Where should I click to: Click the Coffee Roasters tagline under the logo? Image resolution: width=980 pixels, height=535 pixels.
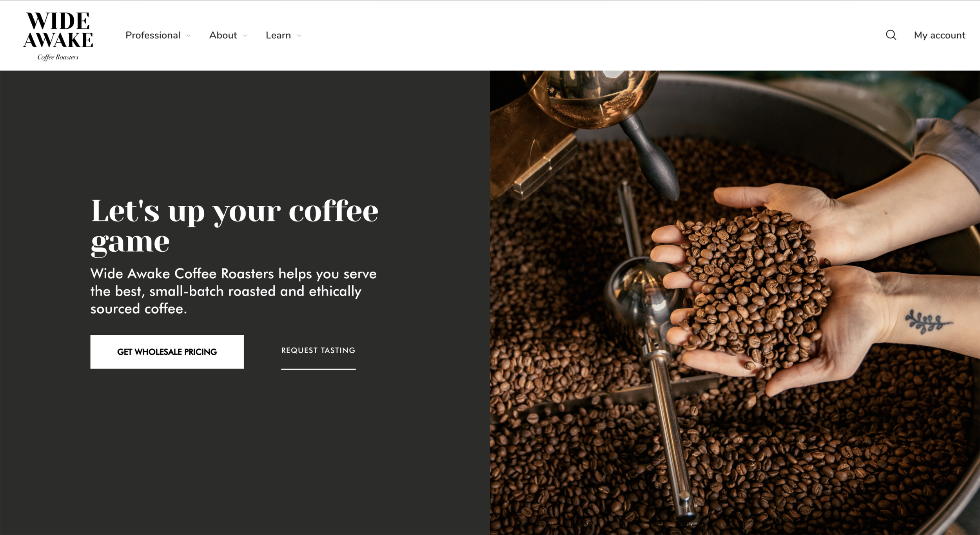pyautogui.click(x=58, y=57)
